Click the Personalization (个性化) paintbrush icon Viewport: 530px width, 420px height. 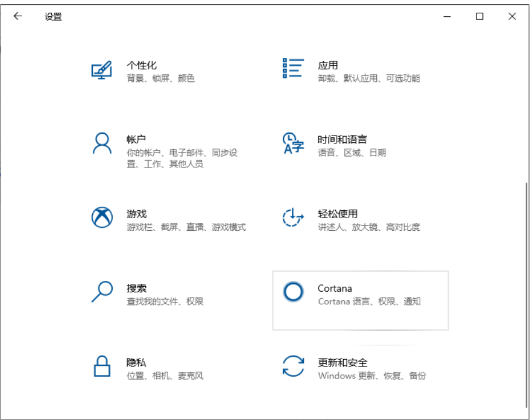(102, 70)
